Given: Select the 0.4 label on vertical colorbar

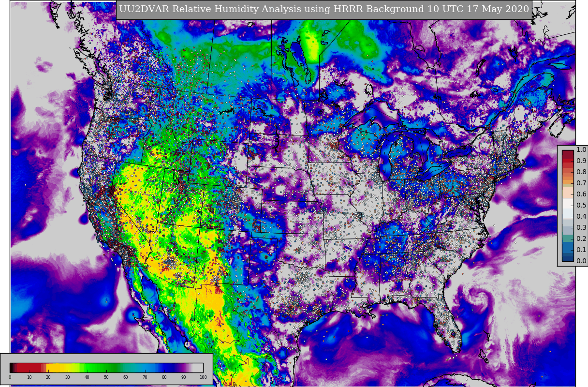Looking at the screenshot, I should click(581, 217).
